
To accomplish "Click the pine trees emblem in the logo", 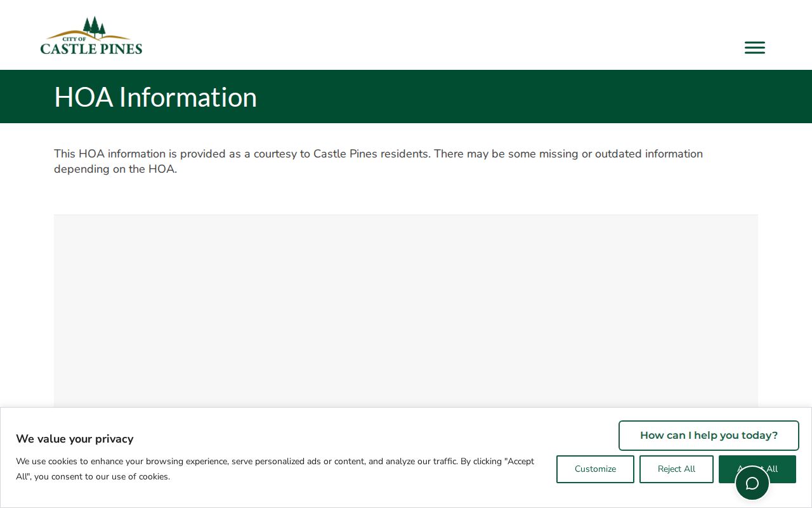I will coord(94,26).
